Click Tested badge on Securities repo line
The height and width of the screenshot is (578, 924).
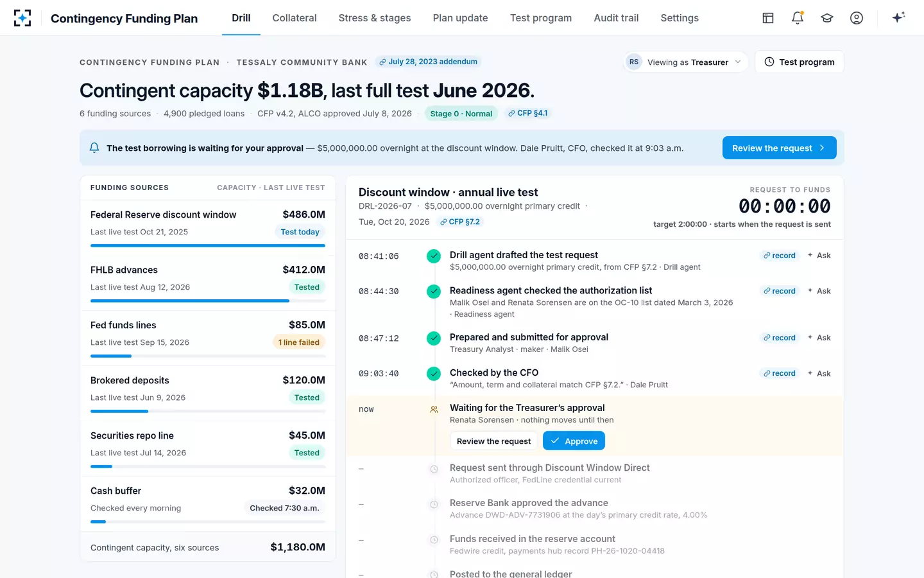pyautogui.click(x=307, y=453)
